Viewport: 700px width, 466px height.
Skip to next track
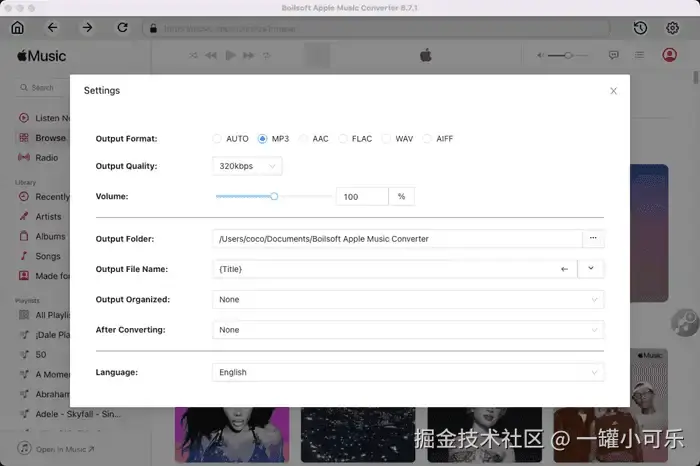point(249,55)
